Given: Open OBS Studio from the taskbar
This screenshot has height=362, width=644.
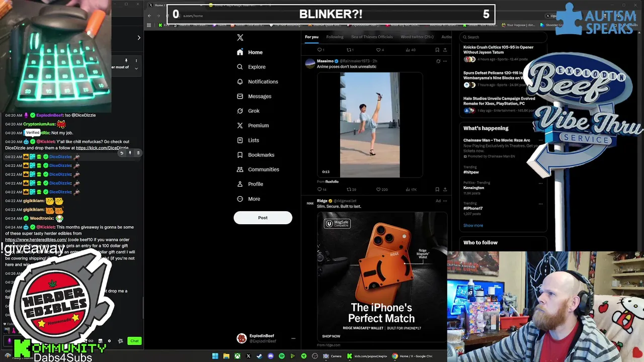Looking at the screenshot, I should [315, 356].
